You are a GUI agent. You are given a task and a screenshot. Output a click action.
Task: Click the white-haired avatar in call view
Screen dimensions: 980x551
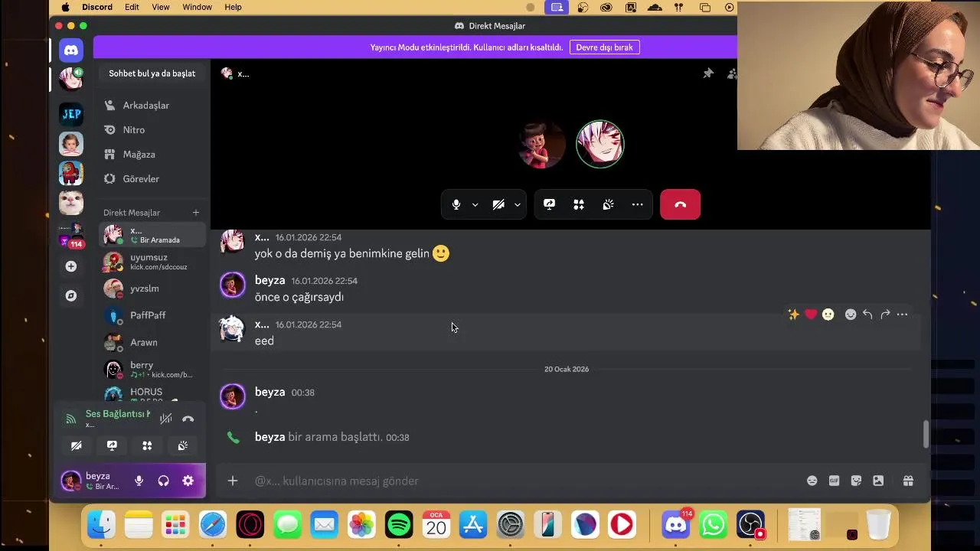click(600, 144)
